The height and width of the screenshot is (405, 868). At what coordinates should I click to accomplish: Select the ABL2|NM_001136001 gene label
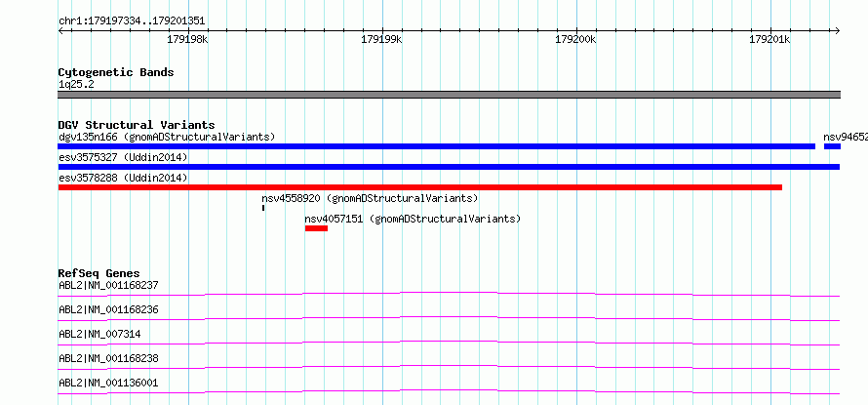[108, 383]
